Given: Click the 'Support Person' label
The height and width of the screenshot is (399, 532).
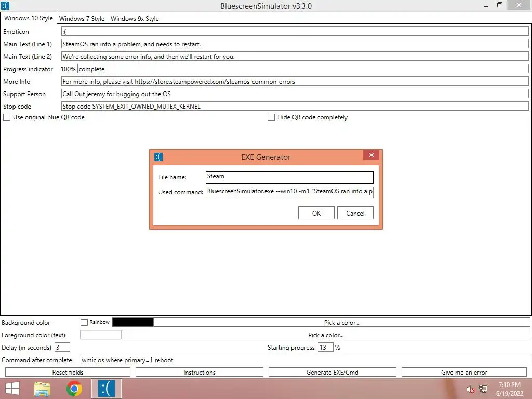Looking at the screenshot, I should (24, 94).
